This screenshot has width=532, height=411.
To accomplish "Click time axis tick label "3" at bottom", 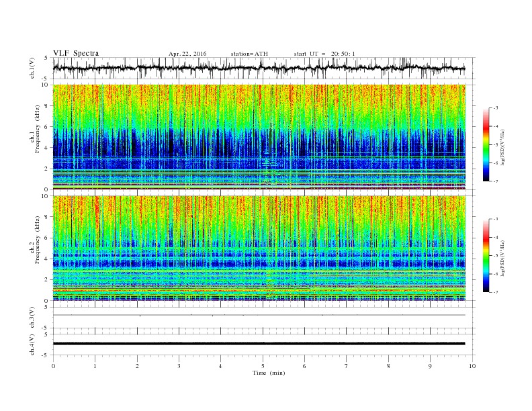I will [179, 366].
